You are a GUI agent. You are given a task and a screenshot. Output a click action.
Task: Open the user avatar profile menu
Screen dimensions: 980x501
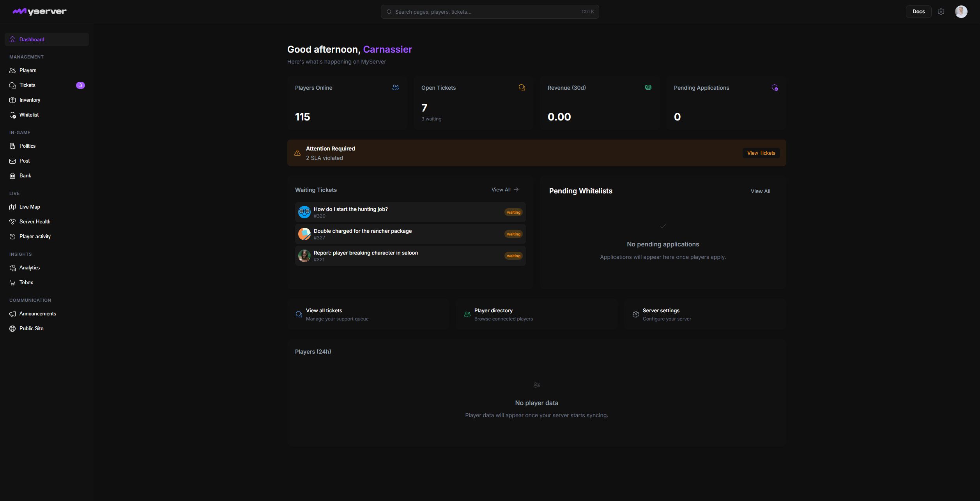pyautogui.click(x=961, y=12)
